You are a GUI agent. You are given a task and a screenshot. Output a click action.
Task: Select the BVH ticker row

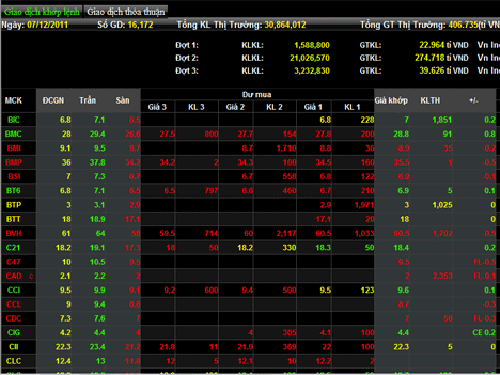pyautogui.click(x=250, y=233)
